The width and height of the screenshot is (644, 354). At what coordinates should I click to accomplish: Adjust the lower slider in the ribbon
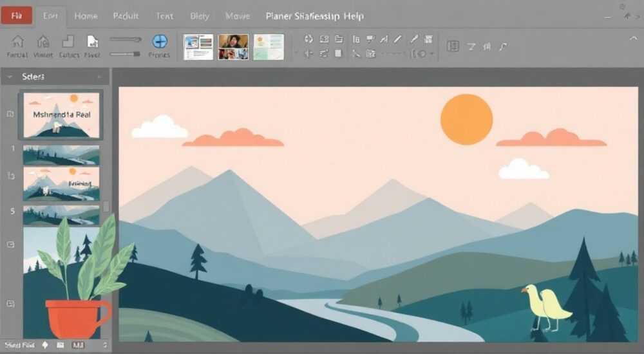pyautogui.click(x=126, y=54)
